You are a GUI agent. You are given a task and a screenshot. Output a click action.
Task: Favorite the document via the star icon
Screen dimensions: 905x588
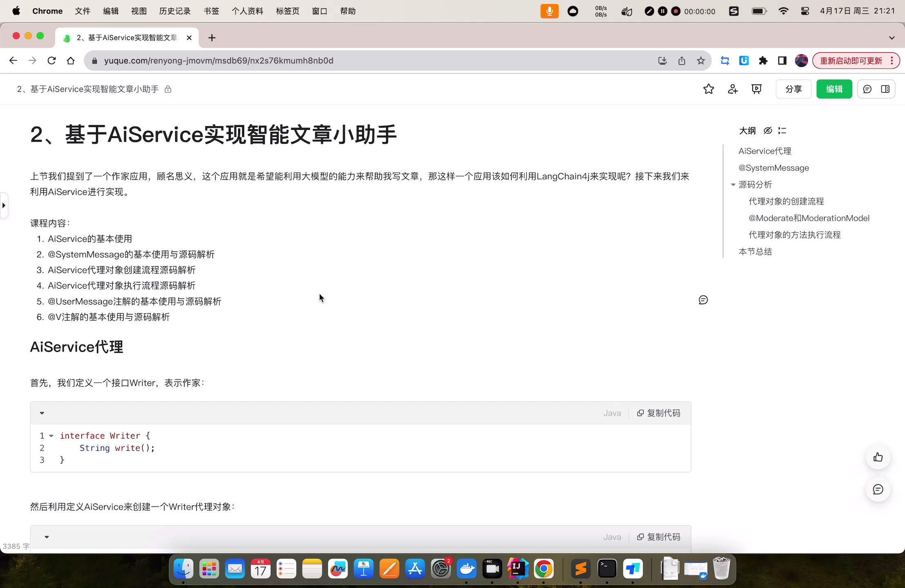tap(709, 89)
